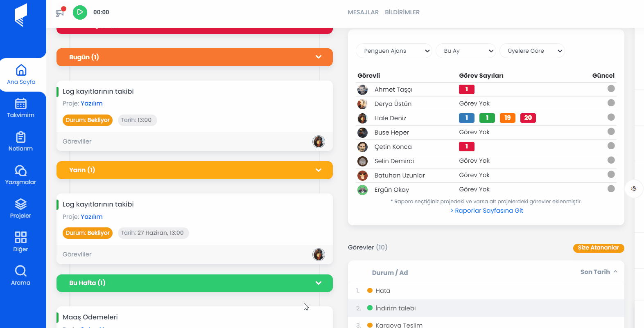The image size is (644, 328).
Task: Open the Diğer grid menu
Action: coord(20,242)
